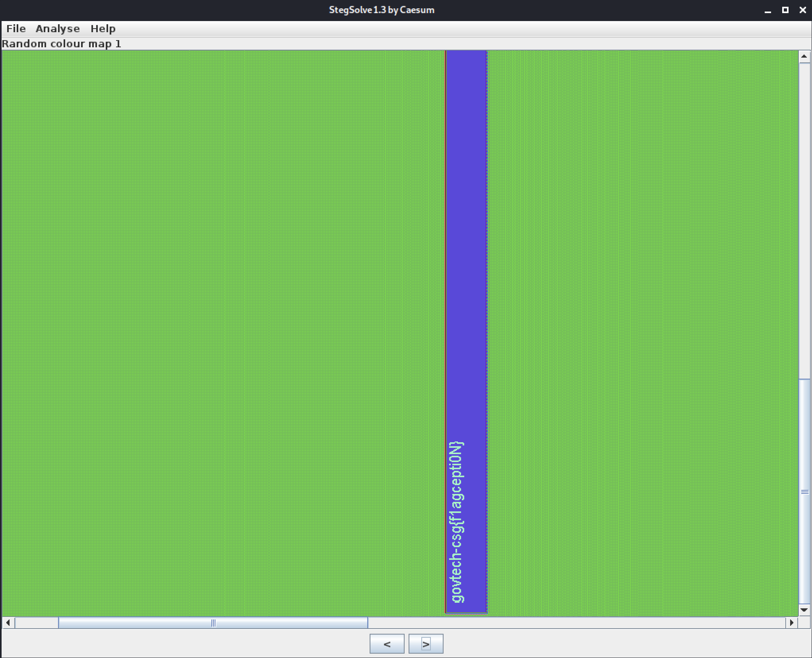Image resolution: width=812 pixels, height=658 pixels.
Task: Minimize the StegSolve window
Action: click(x=768, y=10)
